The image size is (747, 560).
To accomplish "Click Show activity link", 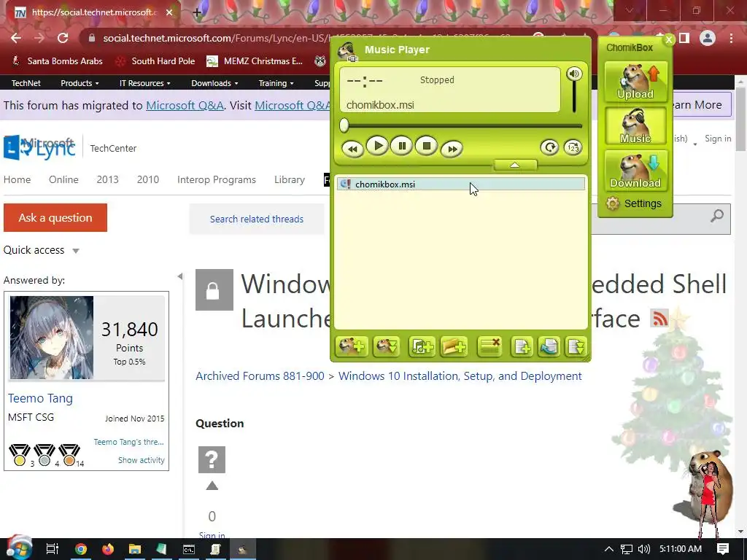I will point(142,460).
